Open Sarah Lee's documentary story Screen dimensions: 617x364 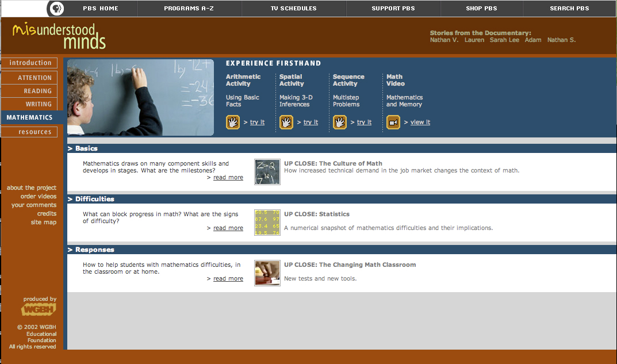[504, 40]
